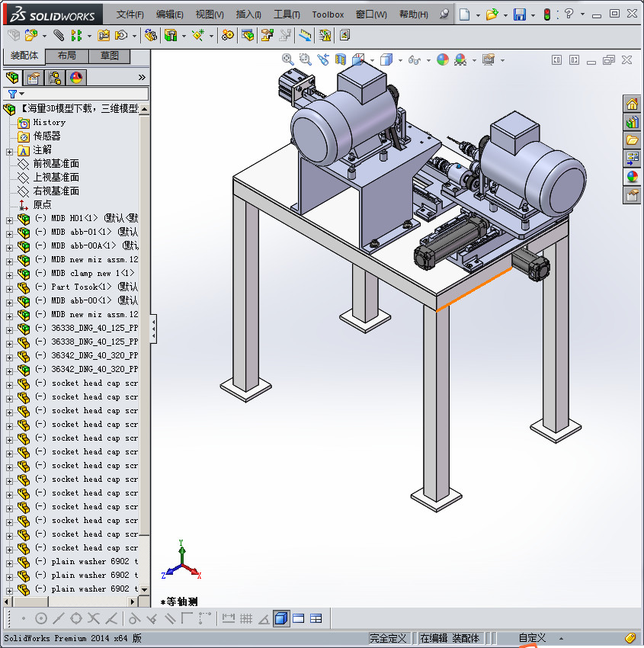
Task: Open the 工具(T) menu
Action: point(287,15)
